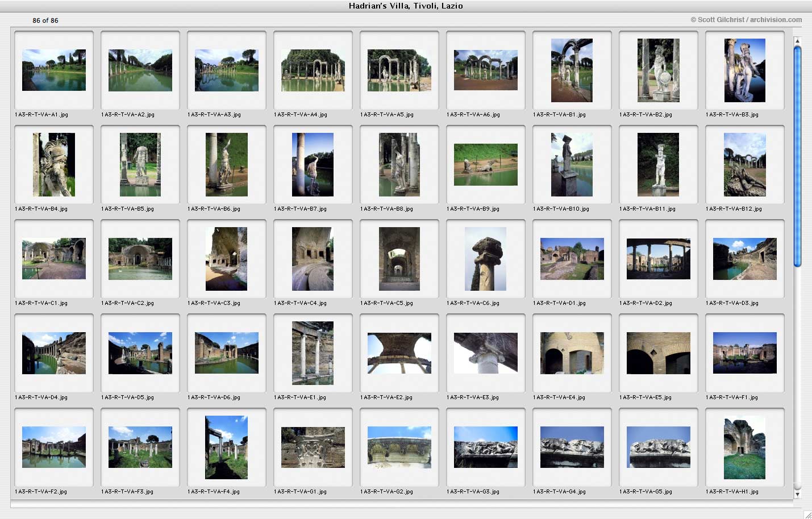Select statue image 1A3-R-T-VA-B2.jpg
Screen dimensions: 812x519
coord(659,70)
